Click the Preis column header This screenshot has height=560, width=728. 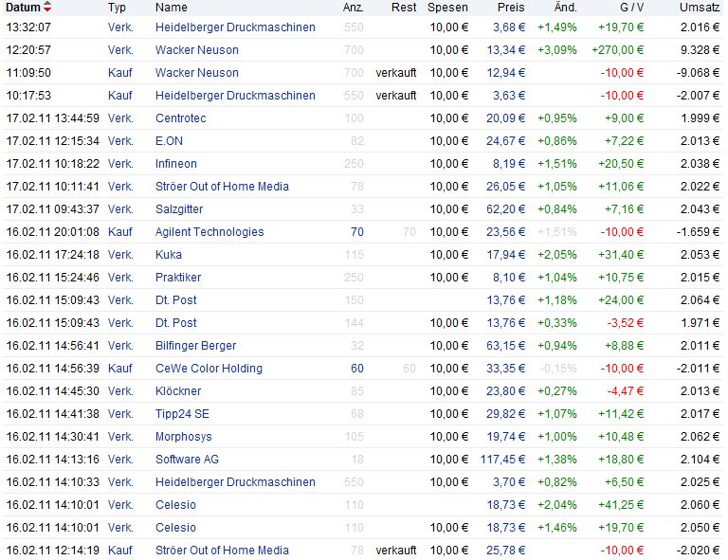tap(511, 8)
